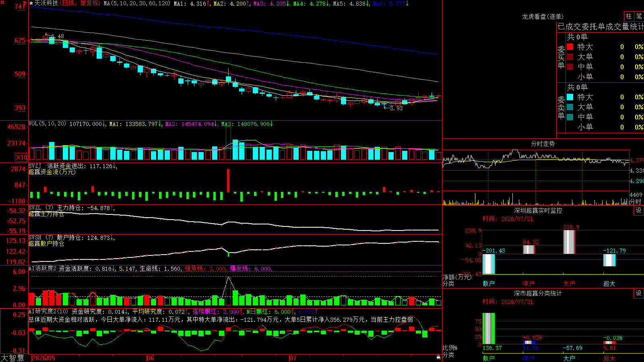This screenshot has width=644, height=362.
Task: Click the 深市超赢分类统计 panel title
Action: [538, 293]
